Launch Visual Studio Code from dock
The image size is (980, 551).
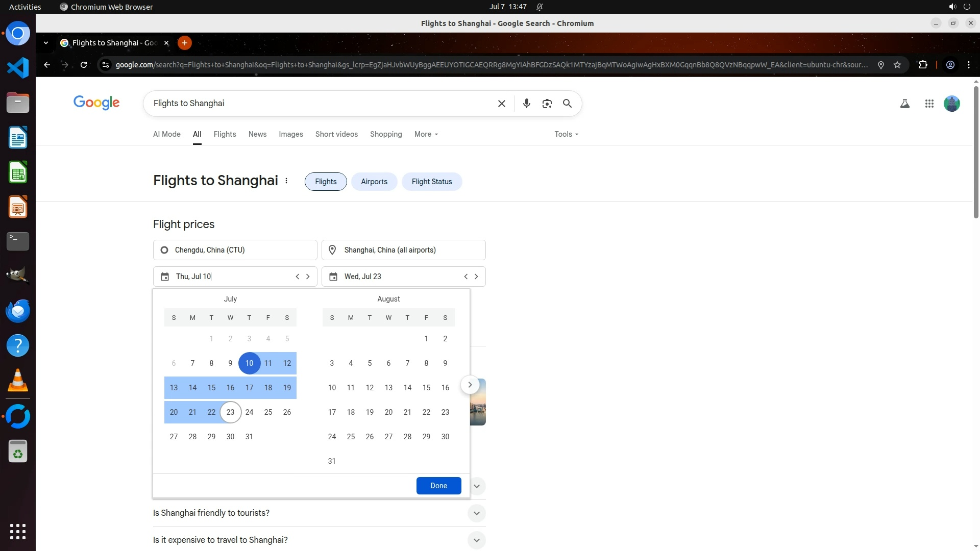coord(18,68)
